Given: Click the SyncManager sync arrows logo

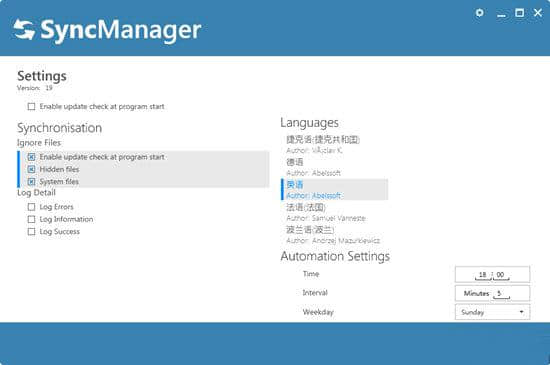Looking at the screenshot, I should [x=24, y=30].
